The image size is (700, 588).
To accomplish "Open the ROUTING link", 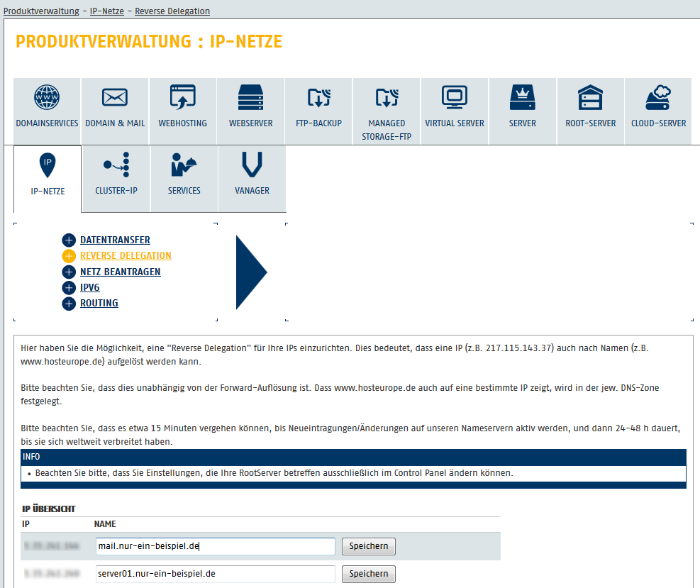I will 99,303.
